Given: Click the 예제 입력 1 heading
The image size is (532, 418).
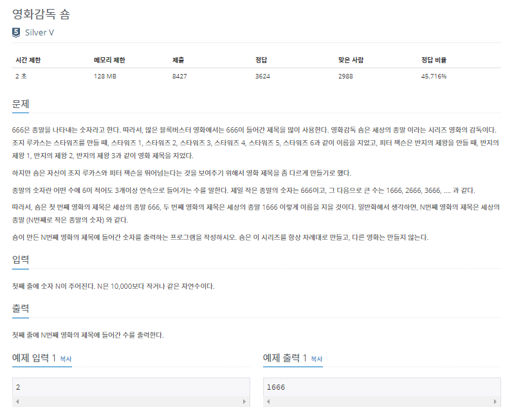Looking at the screenshot, I should pyautogui.click(x=34, y=358).
